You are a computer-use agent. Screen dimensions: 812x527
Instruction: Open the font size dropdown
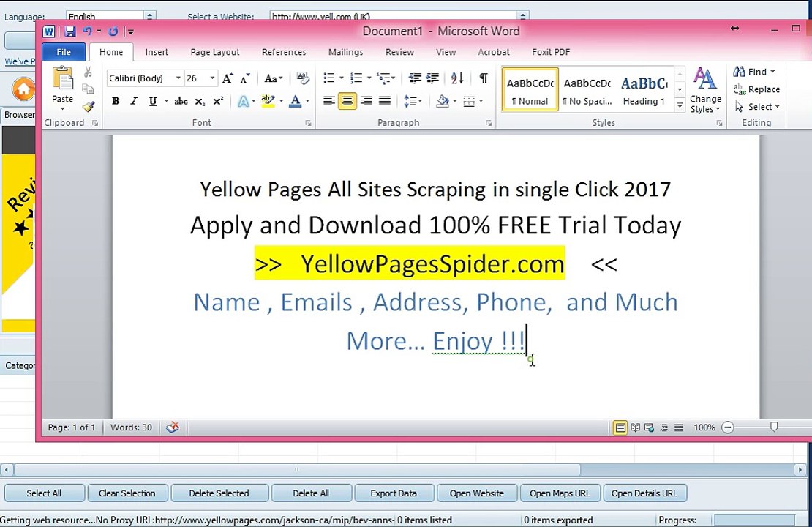(212, 78)
